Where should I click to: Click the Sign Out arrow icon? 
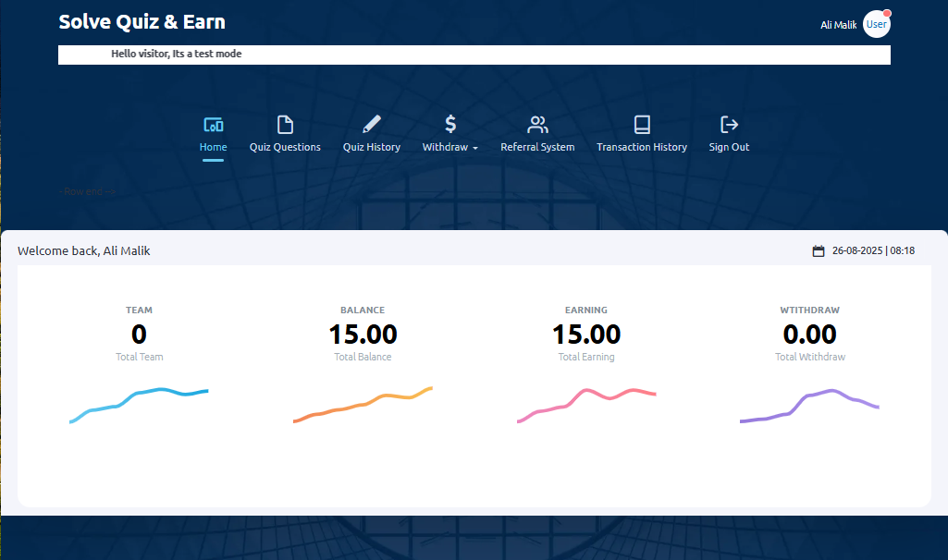click(729, 124)
